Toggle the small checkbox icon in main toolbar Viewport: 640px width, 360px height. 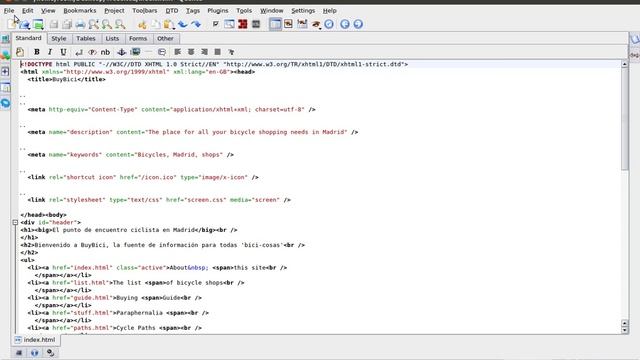click(216, 24)
